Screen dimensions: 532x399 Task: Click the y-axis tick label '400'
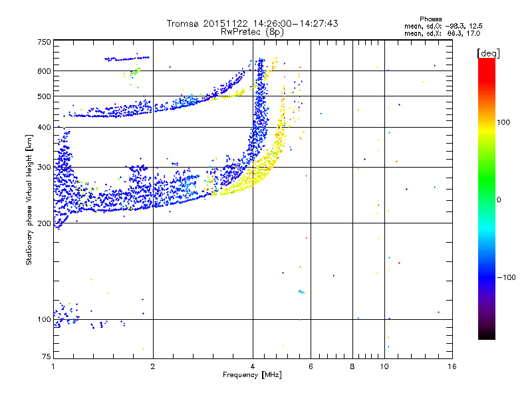coord(44,128)
